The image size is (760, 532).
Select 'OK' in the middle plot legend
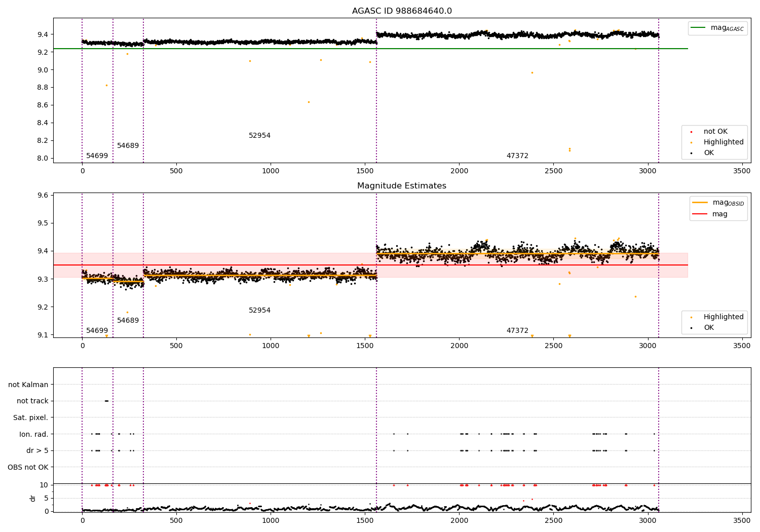pos(708,328)
